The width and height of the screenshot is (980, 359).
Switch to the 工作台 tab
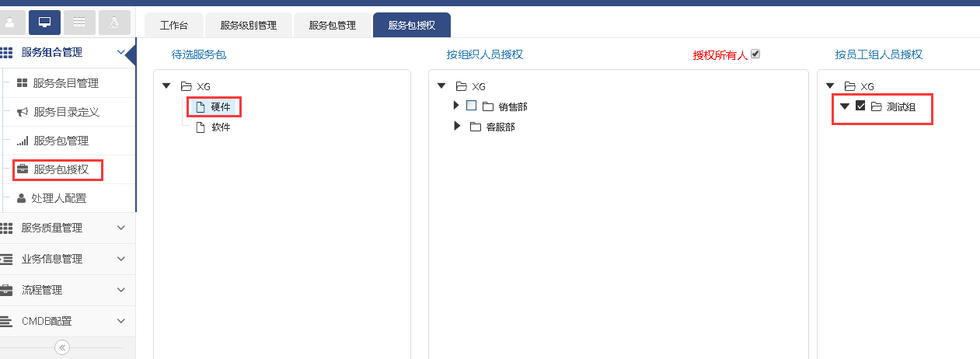pyautogui.click(x=175, y=25)
